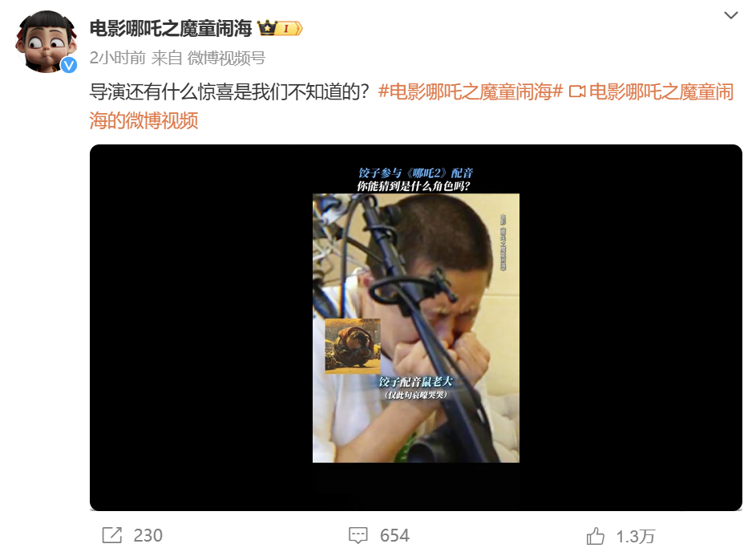The height and width of the screenshot is (552, 756).
Task: Like the post with thumbs-up icon
Action: (596, 536)
